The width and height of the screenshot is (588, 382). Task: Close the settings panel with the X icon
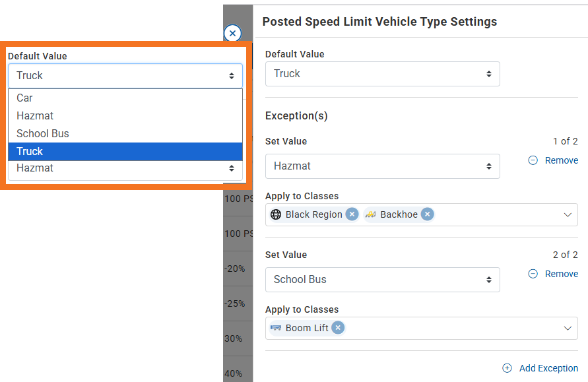[x=232, y=33]
